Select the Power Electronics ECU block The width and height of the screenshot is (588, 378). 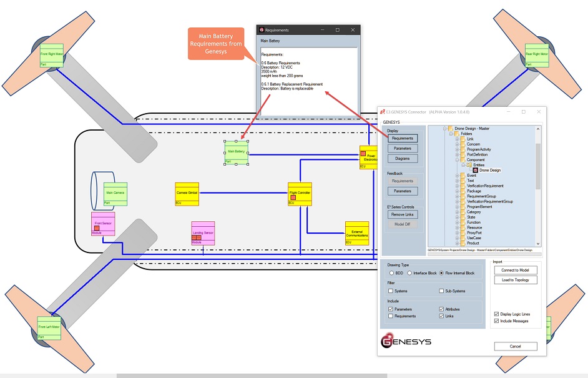pos(369,157)
